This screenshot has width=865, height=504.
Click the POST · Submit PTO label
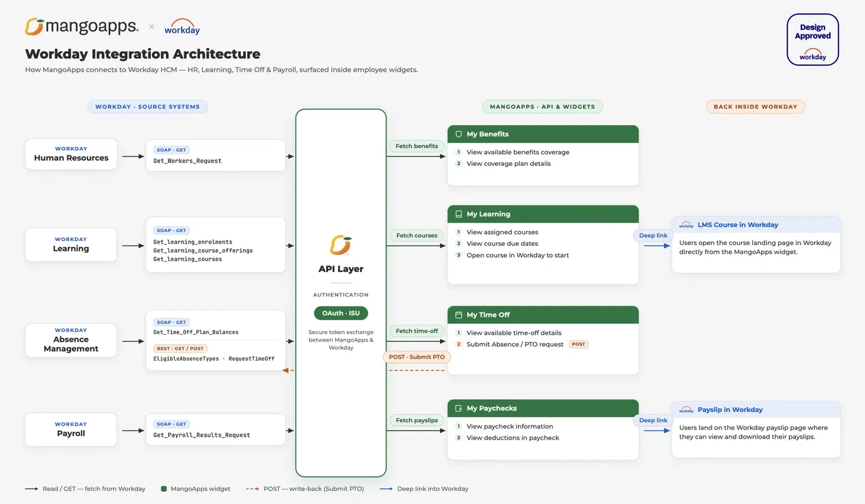tap(416, 357)
